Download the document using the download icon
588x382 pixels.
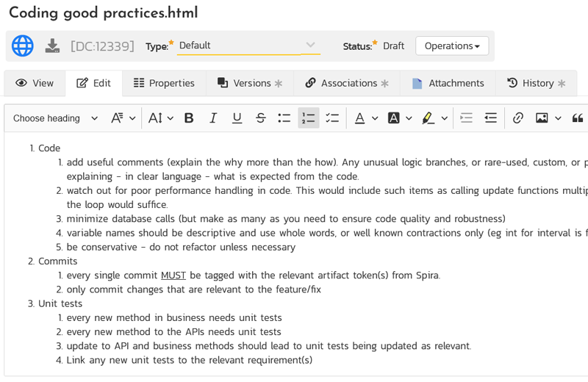click(52, 46)
